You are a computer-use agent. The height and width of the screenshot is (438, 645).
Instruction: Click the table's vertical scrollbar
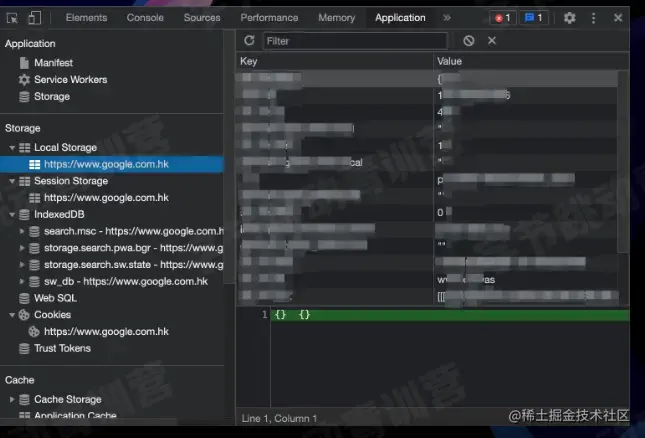pos(623,162)
